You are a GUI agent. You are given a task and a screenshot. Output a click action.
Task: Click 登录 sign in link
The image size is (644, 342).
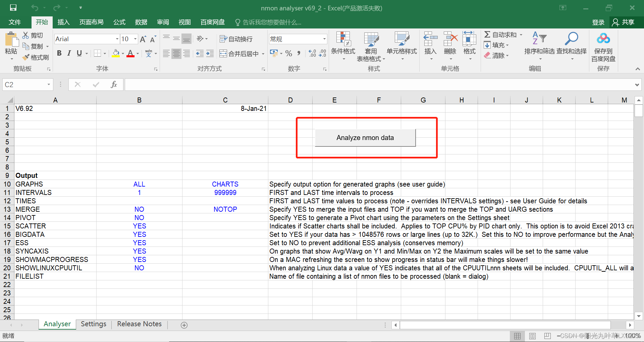tap(598, 22)
